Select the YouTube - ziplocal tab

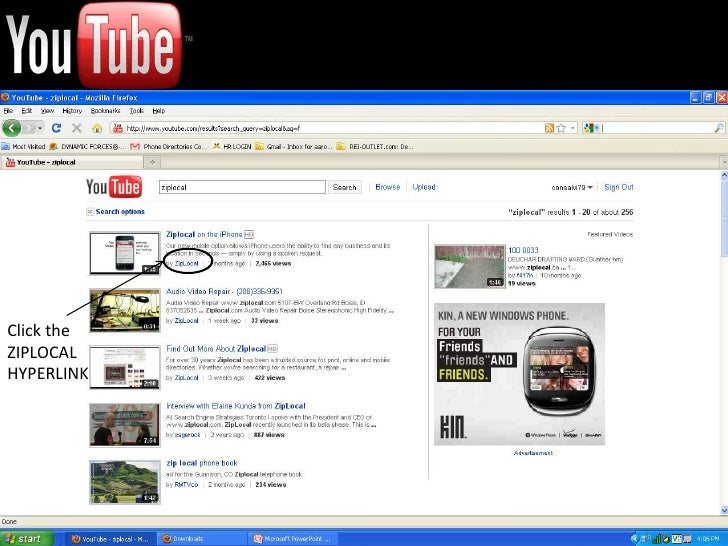pyautogui.click(x=72, y=162)
